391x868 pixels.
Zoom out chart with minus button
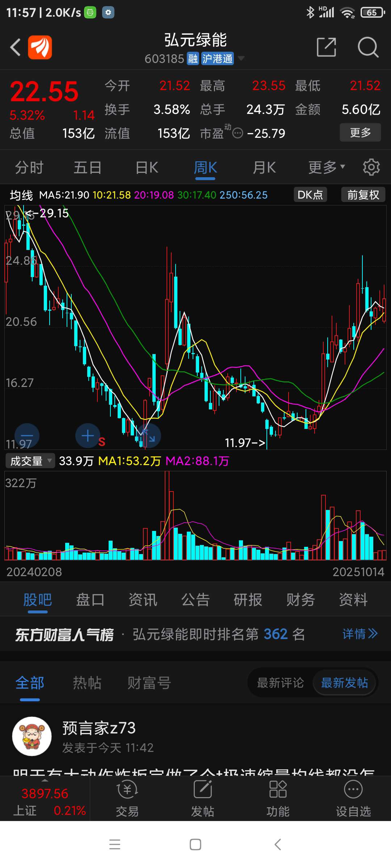click(x=27, y=435)
